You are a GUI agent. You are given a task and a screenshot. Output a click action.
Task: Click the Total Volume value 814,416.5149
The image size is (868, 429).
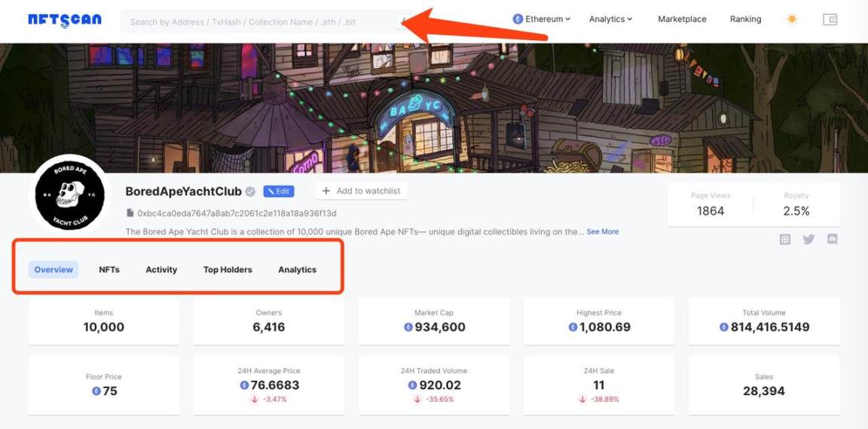(769, 327)
